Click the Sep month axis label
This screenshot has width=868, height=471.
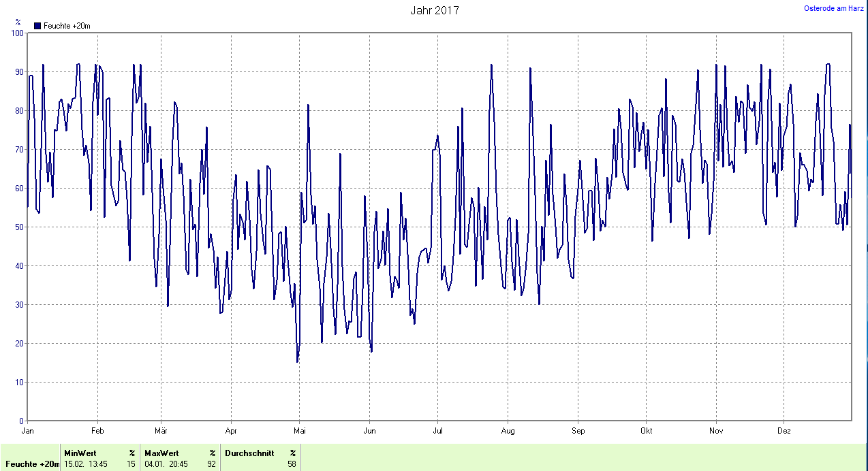click(578, 431)
